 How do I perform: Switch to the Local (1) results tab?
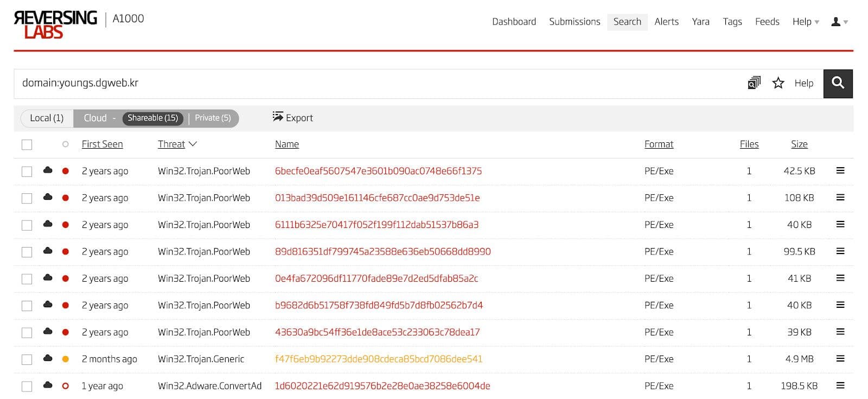point(47,118)
